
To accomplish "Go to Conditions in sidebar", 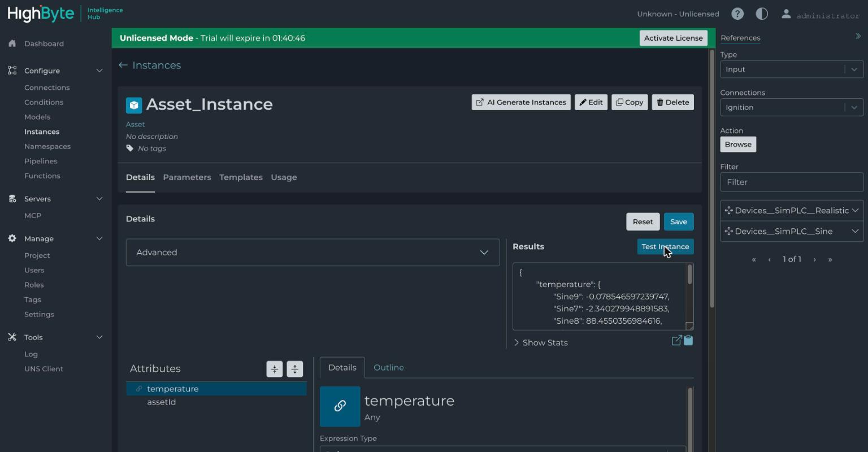I will (x=44, y=102).
